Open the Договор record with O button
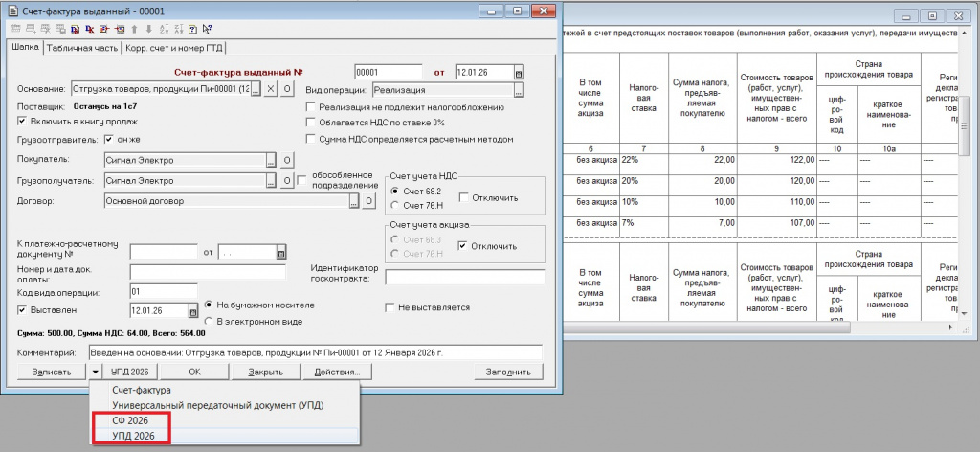 (x=367, y=201)
